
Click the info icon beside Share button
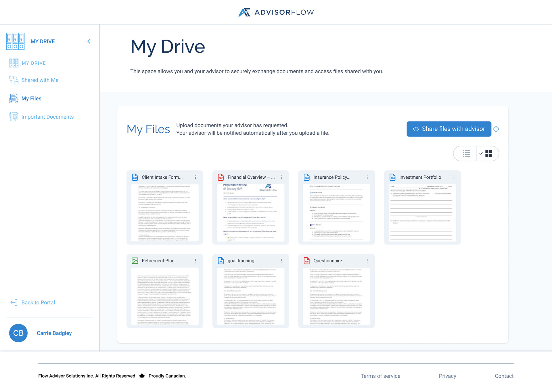tap(496, 129)
